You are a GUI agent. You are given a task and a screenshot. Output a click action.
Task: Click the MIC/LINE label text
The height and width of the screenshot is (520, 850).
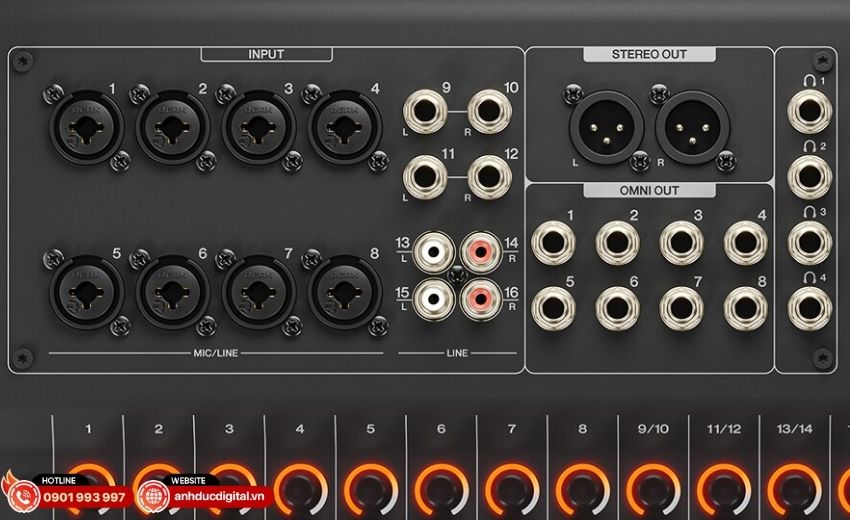click(x=216, y=353)
